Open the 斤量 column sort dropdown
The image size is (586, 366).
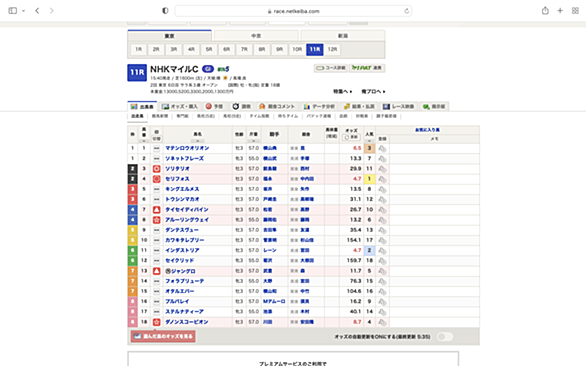point(253,141)
